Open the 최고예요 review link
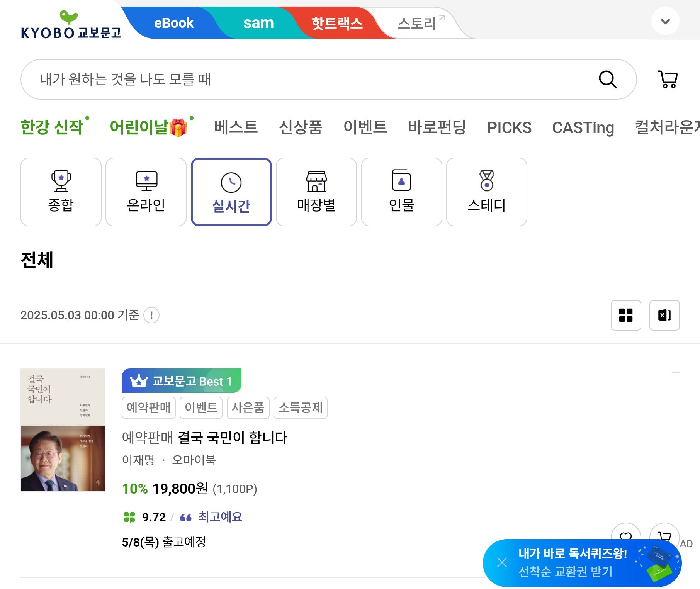This screenshot has width=700, height=589. click(220, 516)
